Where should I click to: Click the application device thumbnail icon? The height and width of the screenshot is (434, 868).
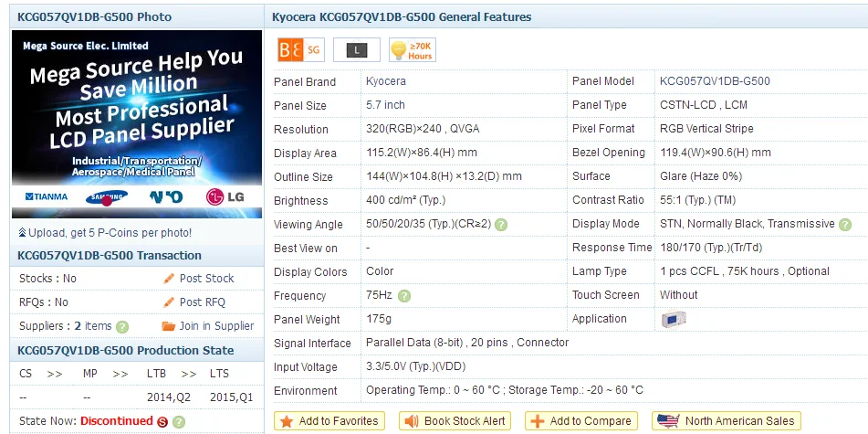[x=674, y=319]
